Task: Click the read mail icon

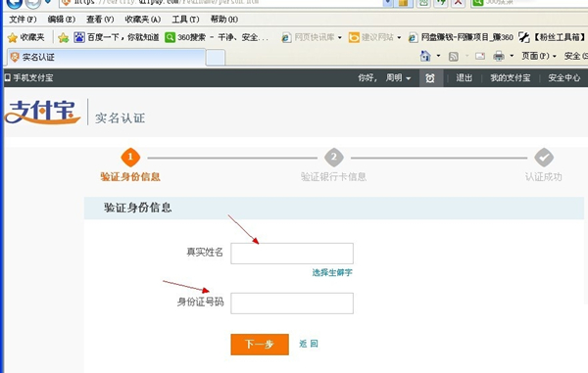Action: 480,56
